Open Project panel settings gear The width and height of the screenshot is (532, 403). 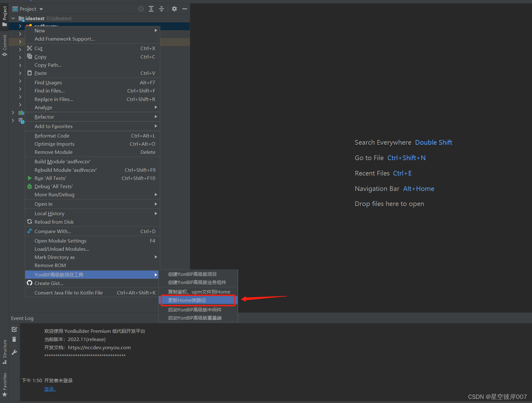174,9
